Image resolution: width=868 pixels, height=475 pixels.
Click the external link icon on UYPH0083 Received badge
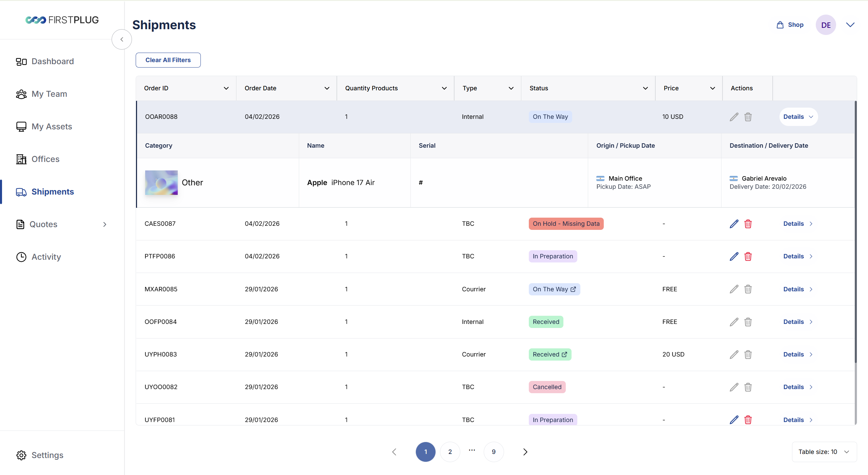pyautogui.click(x=564, y=354)
